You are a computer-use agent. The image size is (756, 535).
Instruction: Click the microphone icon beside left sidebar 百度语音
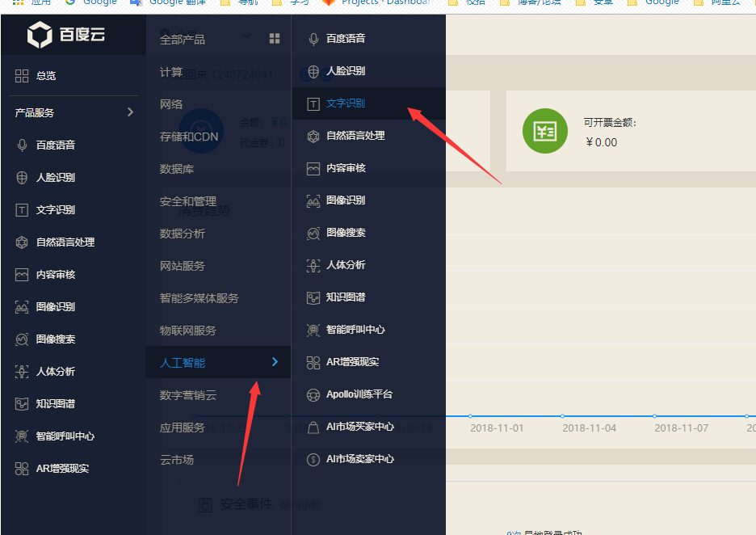(22, 145)
